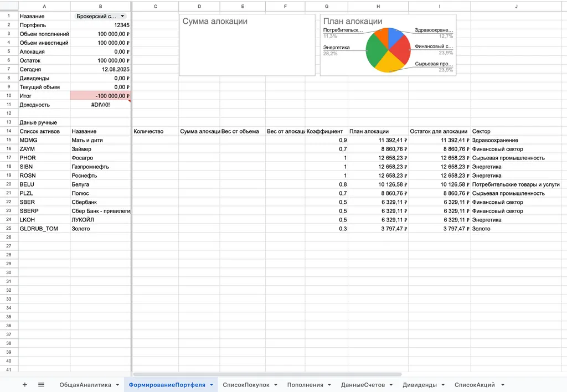
Task: Go to the СписокАкций sheet tab
Action: coord(475,385)
